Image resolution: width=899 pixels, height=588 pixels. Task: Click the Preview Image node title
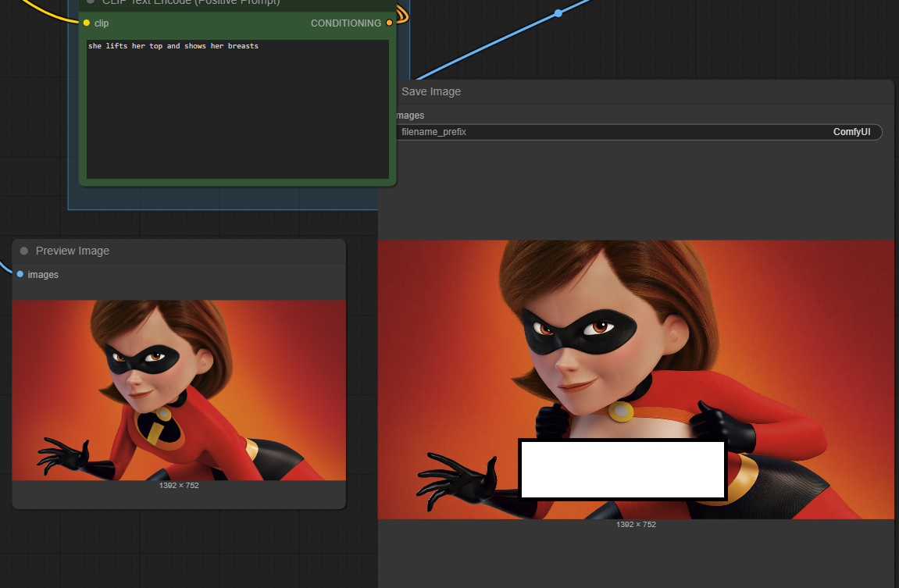tap(72, 251)
